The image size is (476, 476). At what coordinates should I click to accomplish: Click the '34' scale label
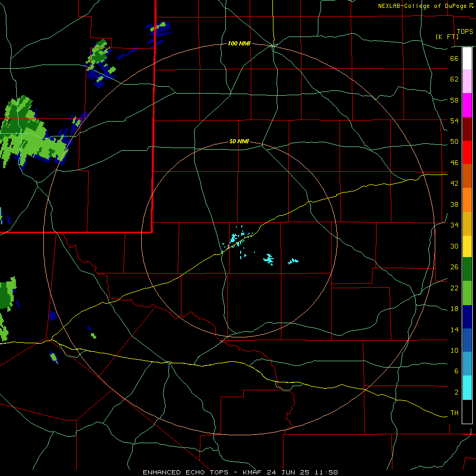pos(454,225)
